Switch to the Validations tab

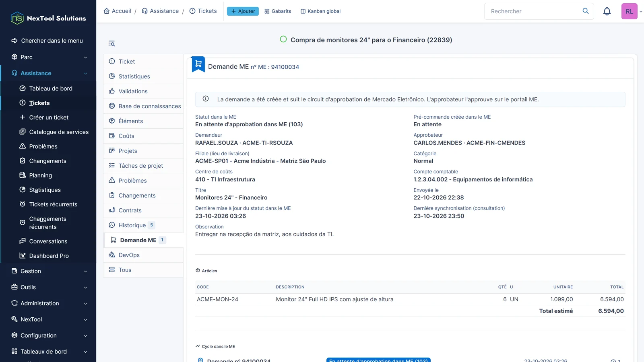143,91
